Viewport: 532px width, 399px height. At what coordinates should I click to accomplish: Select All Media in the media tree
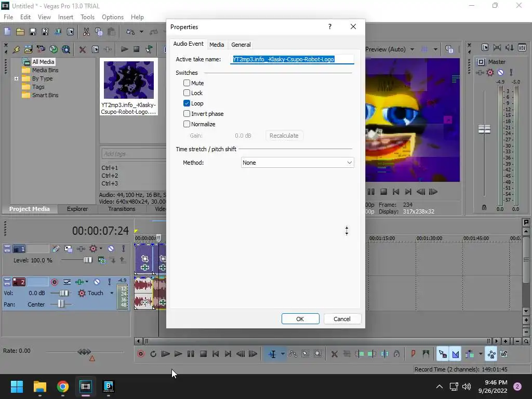[43, 62]
